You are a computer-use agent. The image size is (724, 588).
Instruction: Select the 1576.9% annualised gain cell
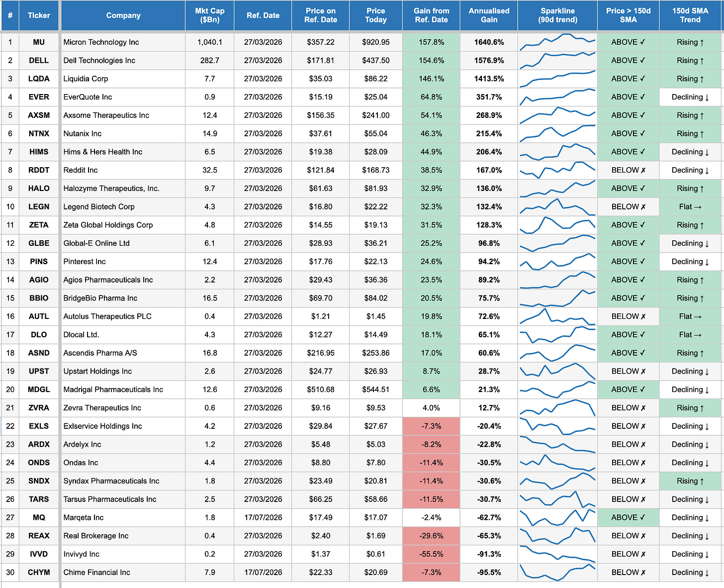click(489, 61)
